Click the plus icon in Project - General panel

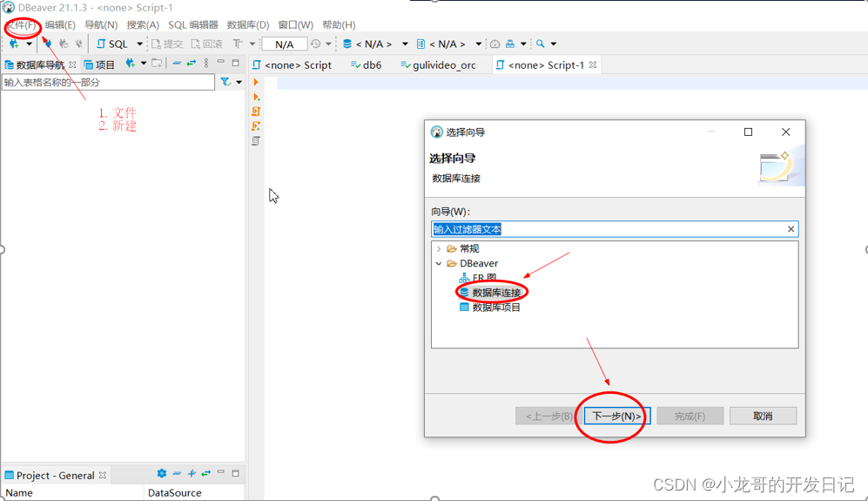pyautogui.click(x=192, y=473)
